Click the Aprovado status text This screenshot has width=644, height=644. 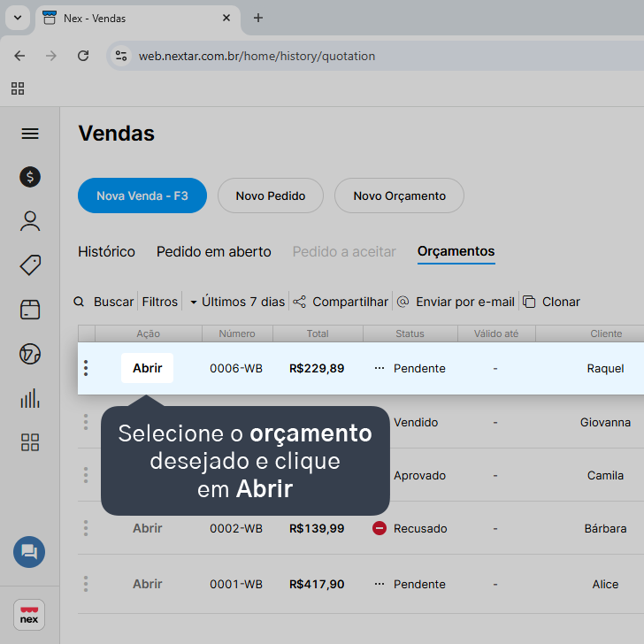pyautogui.click(x=419, y=476)
